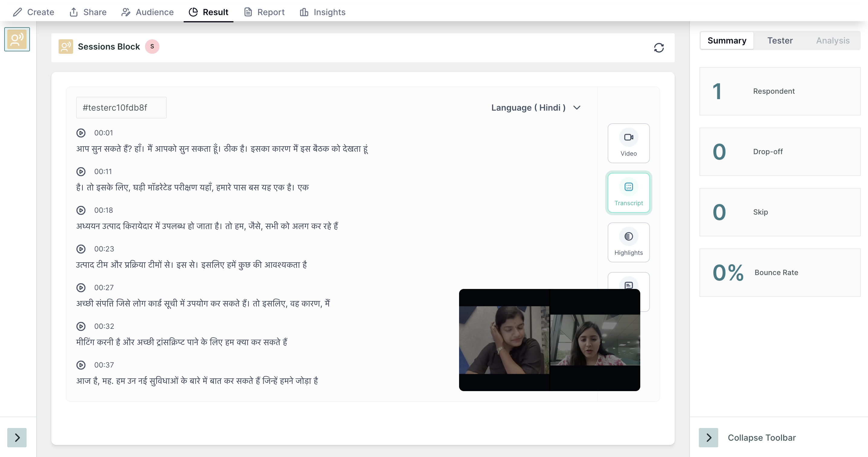Viewport: 868px width, 457px height.
Task: Switch to the Summary tab
Action: (x=727, y=41)
